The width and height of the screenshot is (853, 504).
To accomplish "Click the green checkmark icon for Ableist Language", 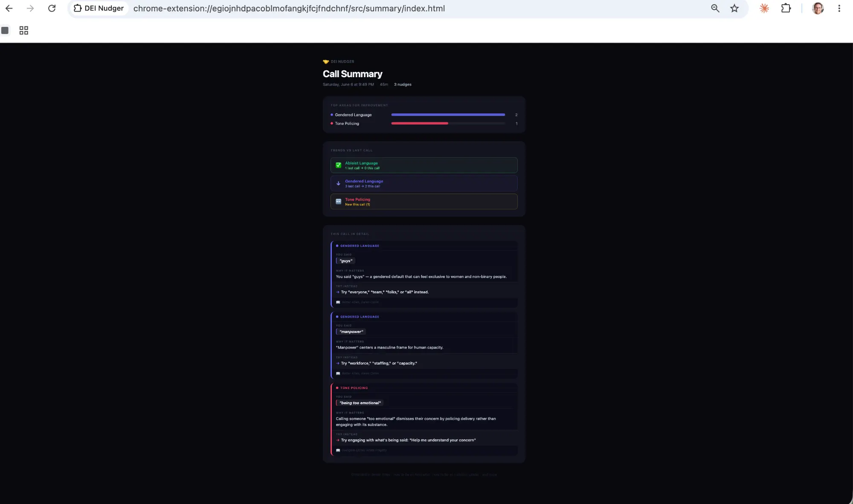I will click(x=338, y=165).
